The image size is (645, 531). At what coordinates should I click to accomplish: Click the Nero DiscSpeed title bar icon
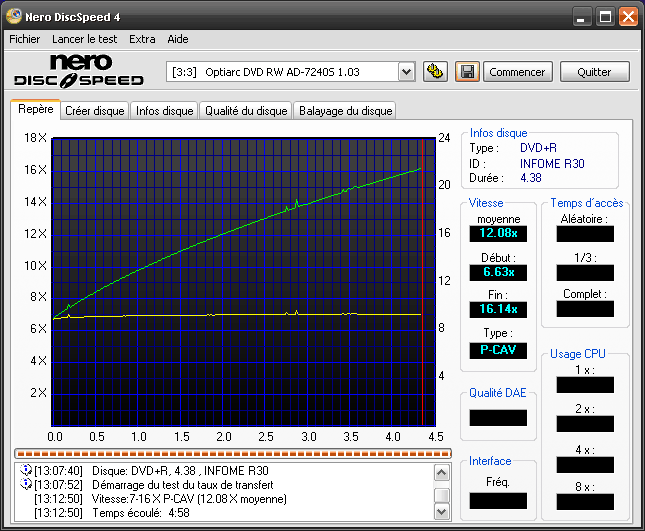pos(14,16)
